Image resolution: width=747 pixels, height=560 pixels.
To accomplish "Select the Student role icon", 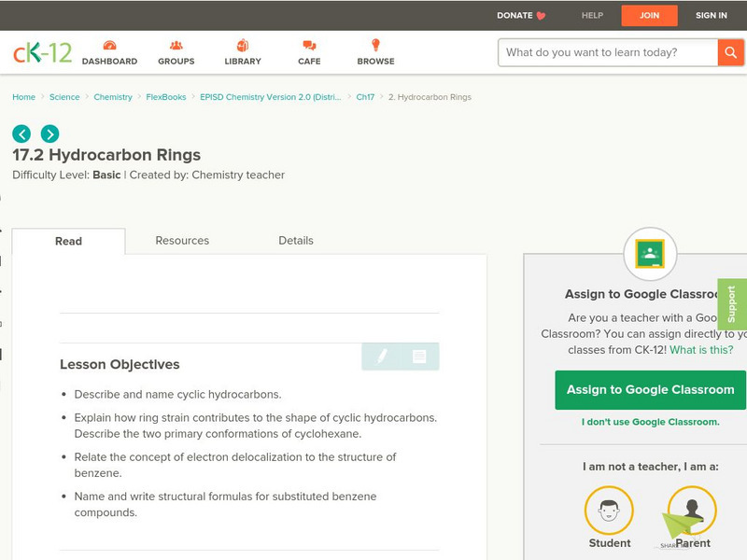I will [609, 511].
